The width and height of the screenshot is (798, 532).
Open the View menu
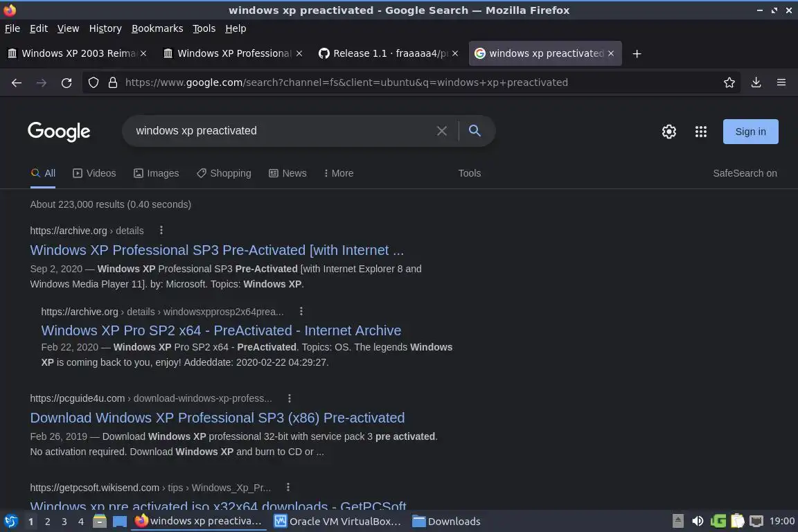pos(68,28)
